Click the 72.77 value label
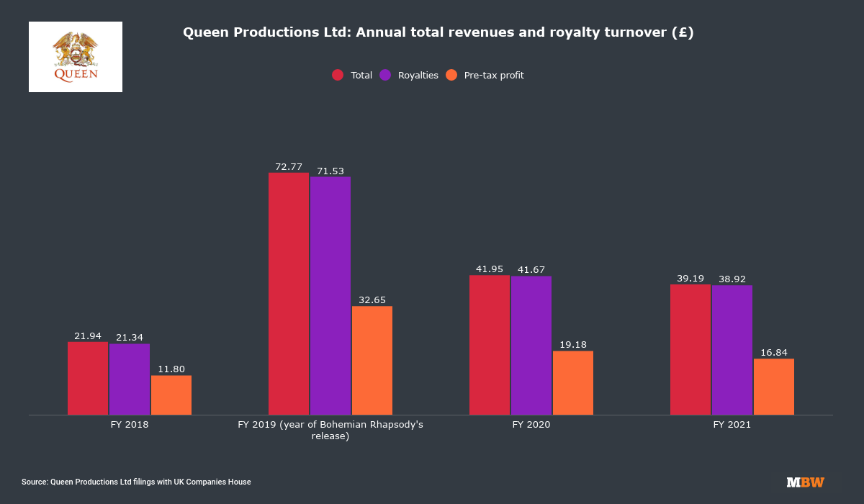The image size is (864, 504). pyautogui.click(x=289, y=166)
